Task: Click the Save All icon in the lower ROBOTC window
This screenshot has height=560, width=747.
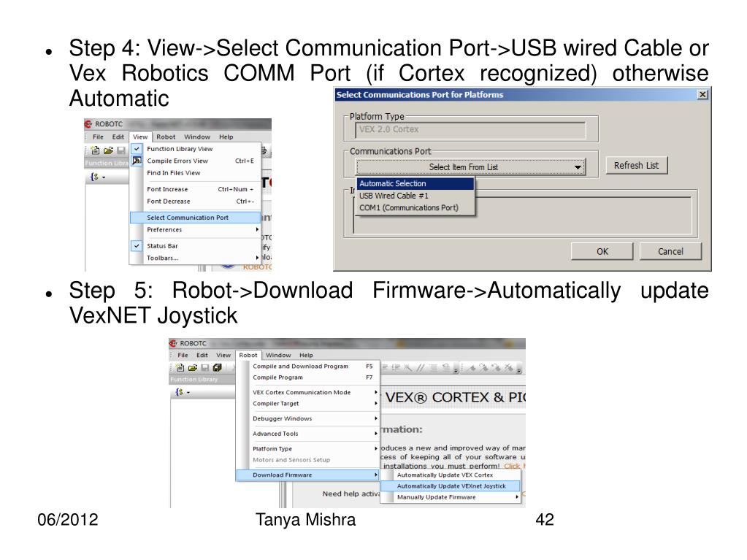Action: point(218,368)
